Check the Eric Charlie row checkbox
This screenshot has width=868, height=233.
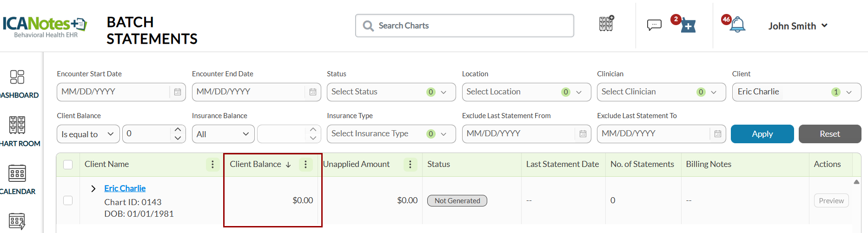(x=68, y=200)
